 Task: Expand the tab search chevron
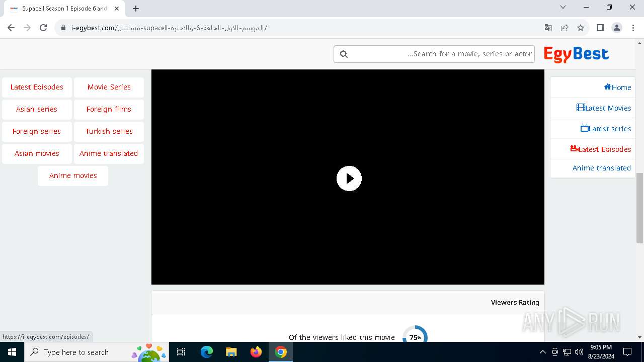pos(563,8)
